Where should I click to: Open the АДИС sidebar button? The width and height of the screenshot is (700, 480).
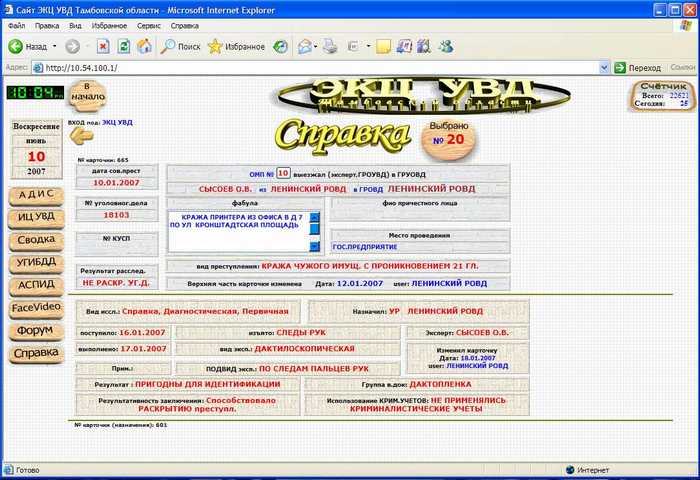tap(36, 195)
